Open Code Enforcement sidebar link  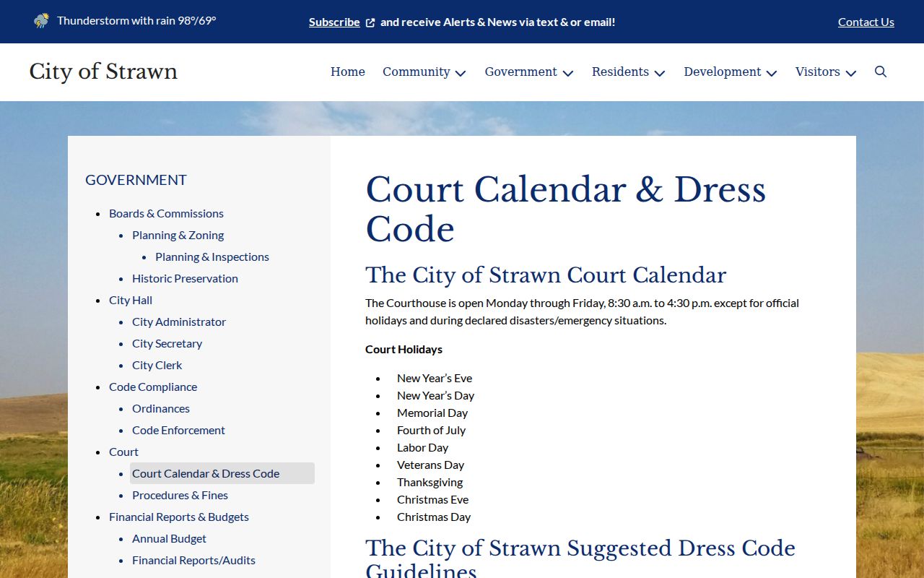click(x=178, y=430)
